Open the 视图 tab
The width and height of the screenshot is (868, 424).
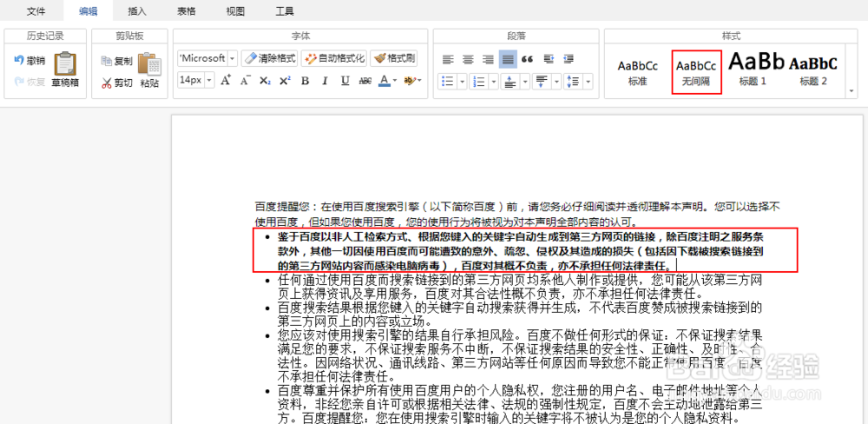pyautogui.click(x=235, y=11)
